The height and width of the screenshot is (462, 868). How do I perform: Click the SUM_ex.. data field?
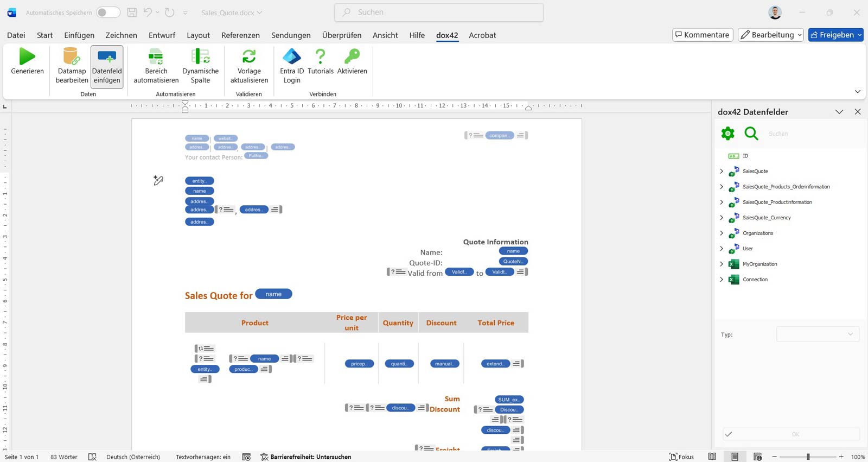509,400
